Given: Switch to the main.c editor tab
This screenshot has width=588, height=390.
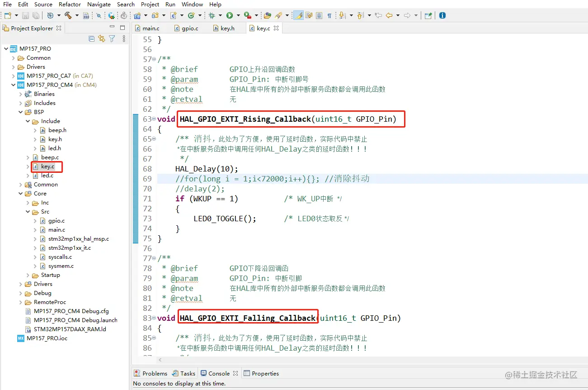Looking at the screenshot, I should tap(147, 28).
